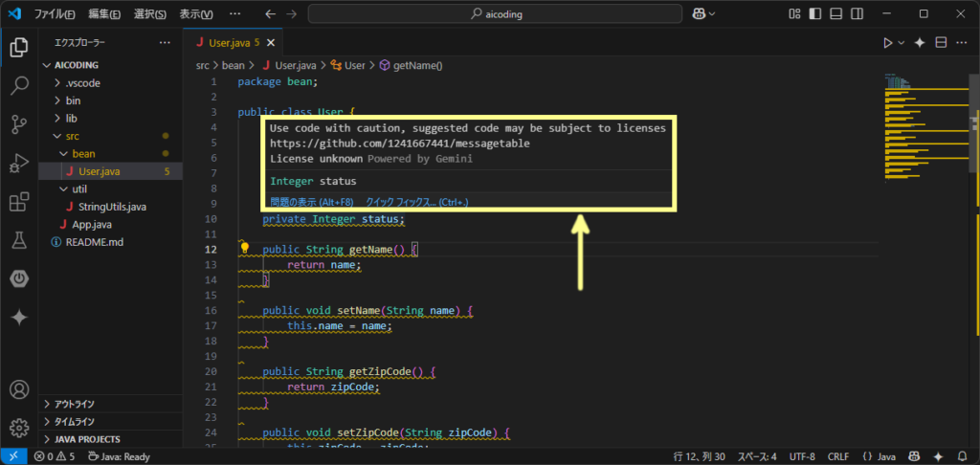
Task: Open Explorer panel more actions ellipsis
Action: pos(165,42)
